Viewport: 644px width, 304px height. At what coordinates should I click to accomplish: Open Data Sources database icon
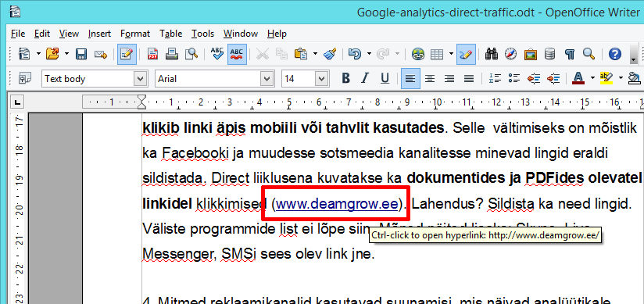(x=549, y=54)
